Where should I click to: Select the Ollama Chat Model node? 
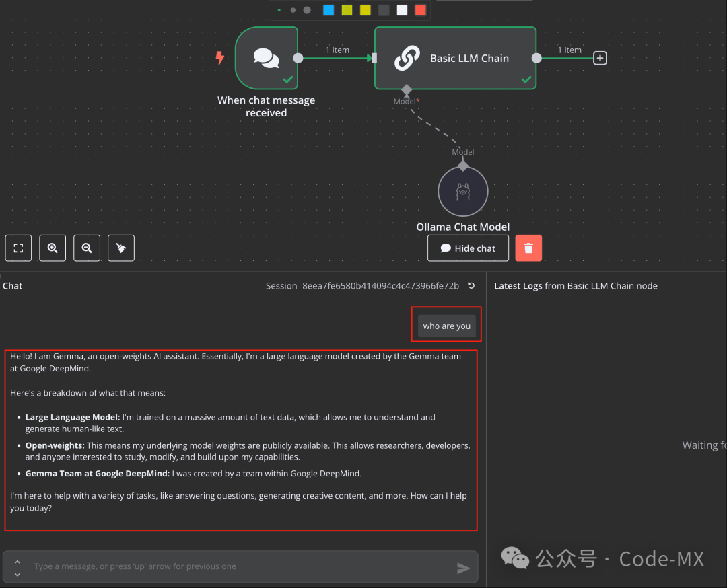462,191
